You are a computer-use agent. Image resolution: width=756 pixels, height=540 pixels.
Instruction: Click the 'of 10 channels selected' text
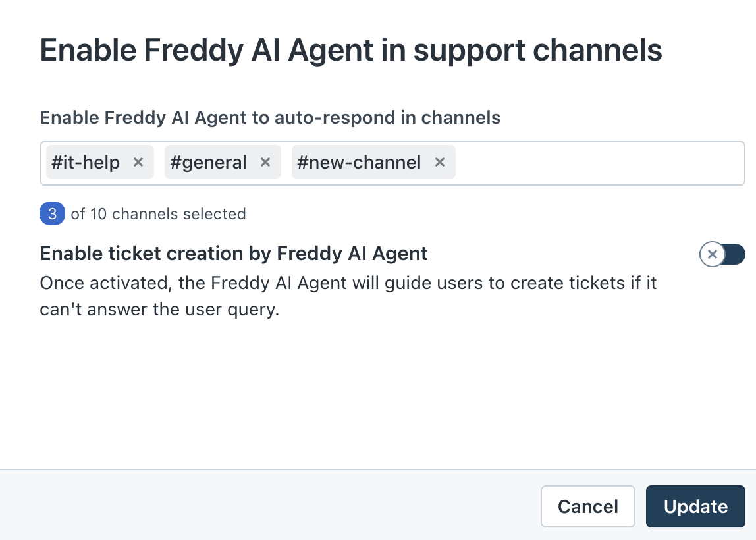[x=158, y=214]
